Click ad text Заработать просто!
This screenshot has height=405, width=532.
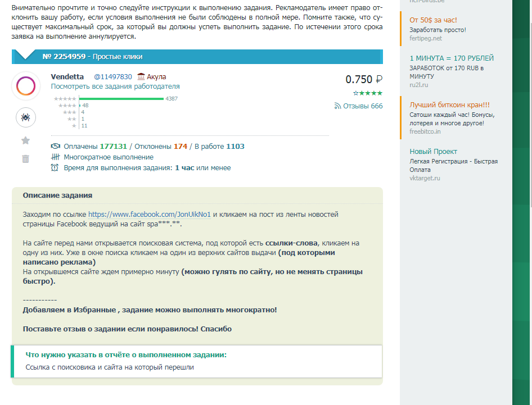438,30
